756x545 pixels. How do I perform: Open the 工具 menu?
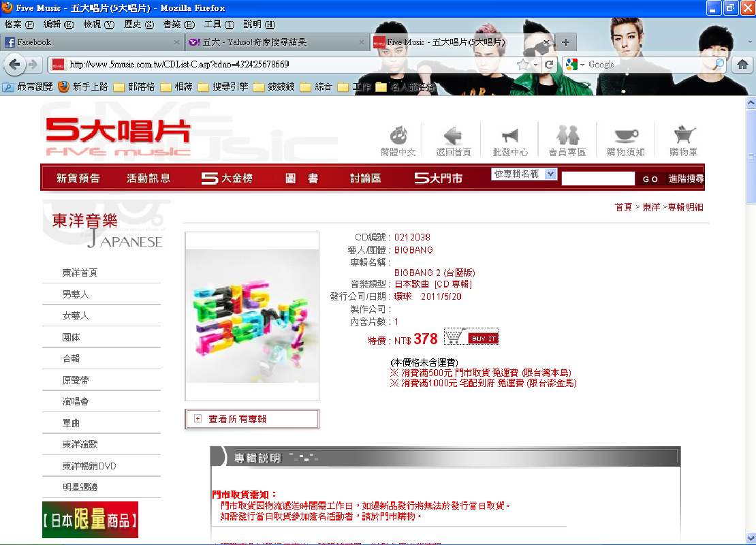point(219,24)
